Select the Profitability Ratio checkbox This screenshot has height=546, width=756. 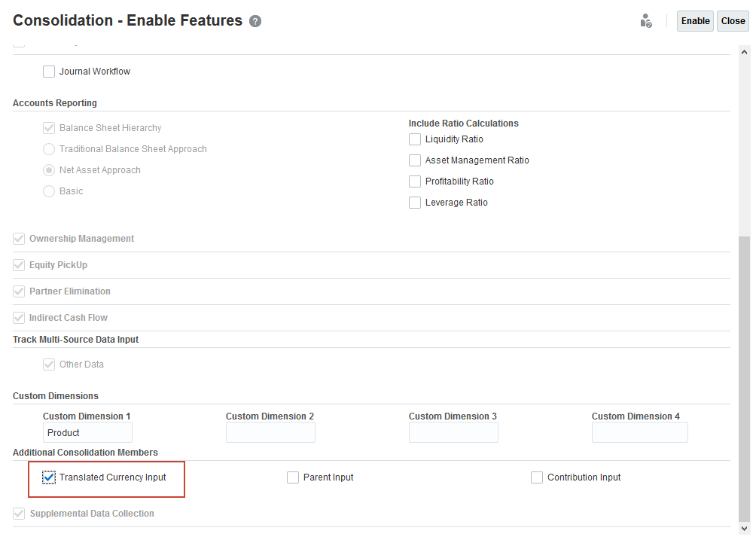[415, 181]
